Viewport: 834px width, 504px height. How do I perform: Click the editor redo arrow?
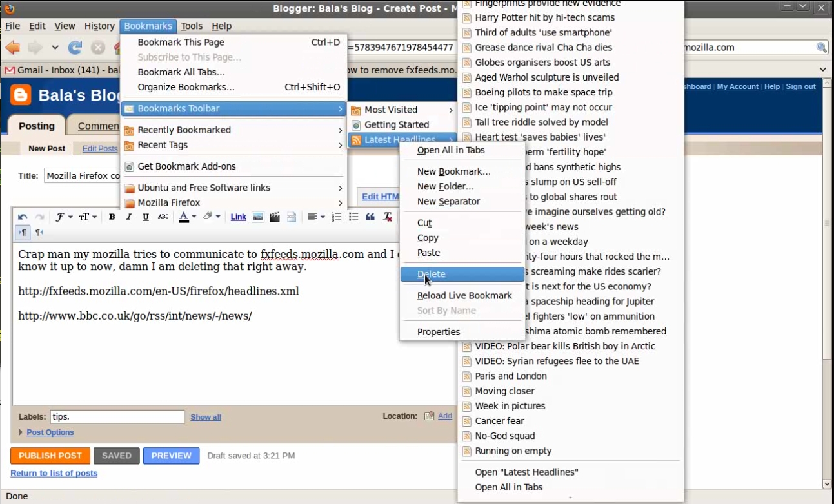pos(39,217)
